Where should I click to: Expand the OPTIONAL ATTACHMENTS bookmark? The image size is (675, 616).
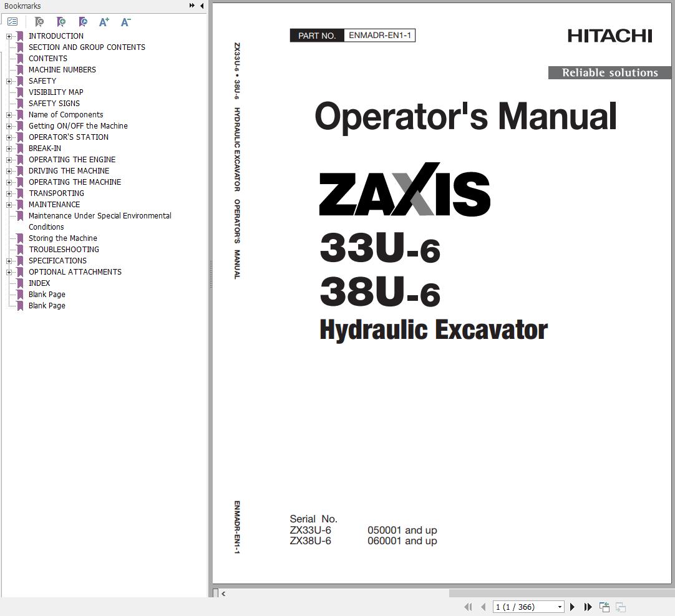click(x=9, y=272)
